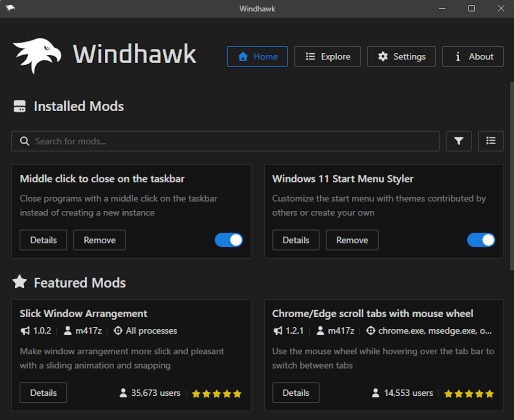Open Details for Middle click to close mod
The image size is (514, 420).
[43, 240]
